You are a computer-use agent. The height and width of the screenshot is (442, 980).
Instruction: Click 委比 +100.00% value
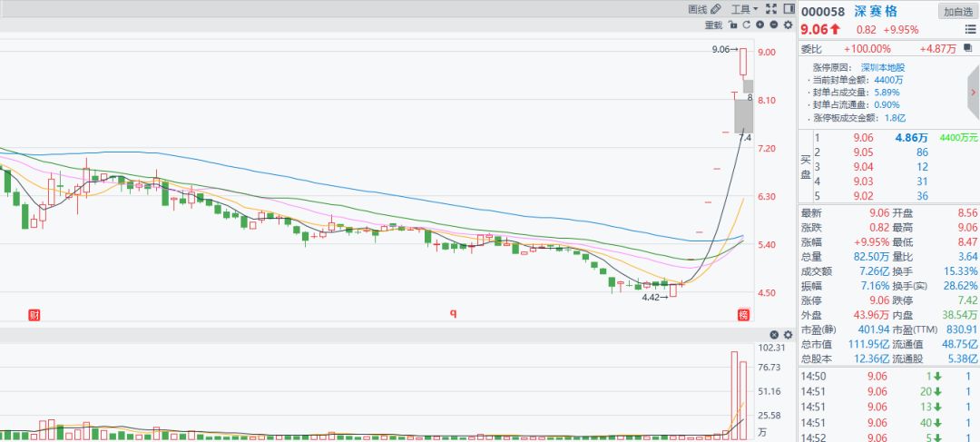pyautogui.click(x=867, y=49)
